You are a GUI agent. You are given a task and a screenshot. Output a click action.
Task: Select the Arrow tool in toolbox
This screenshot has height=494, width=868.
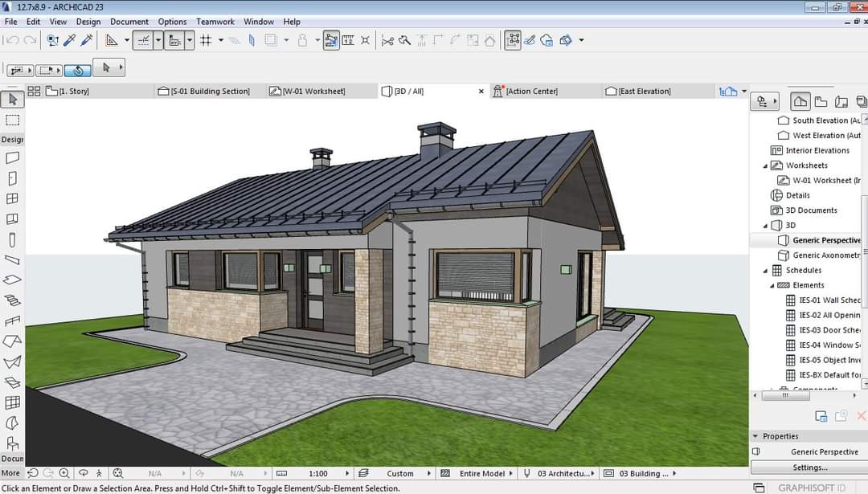click(x=12, y=100)
